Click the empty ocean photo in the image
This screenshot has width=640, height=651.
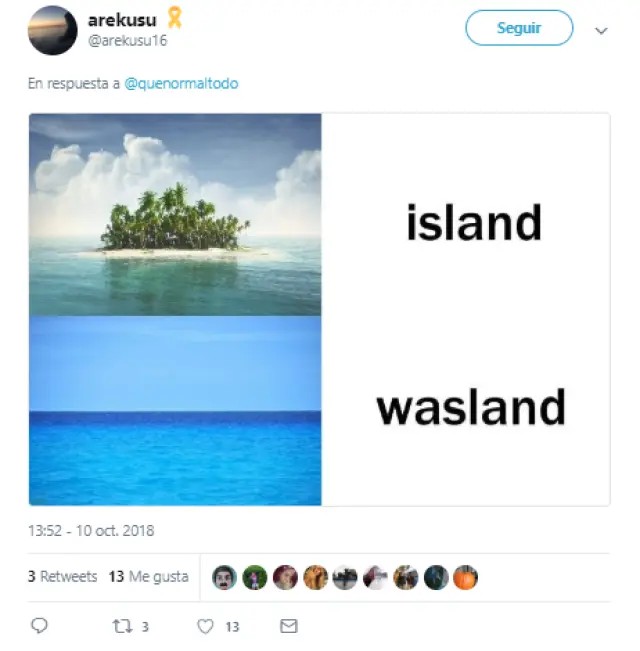pos(175,410)
